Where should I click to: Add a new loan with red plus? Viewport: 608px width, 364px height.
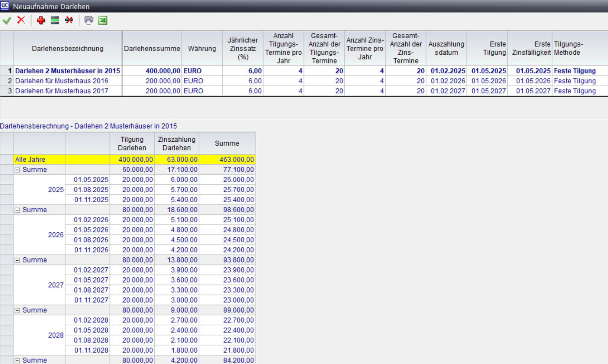pyautogui.click(x=41, y=20)
